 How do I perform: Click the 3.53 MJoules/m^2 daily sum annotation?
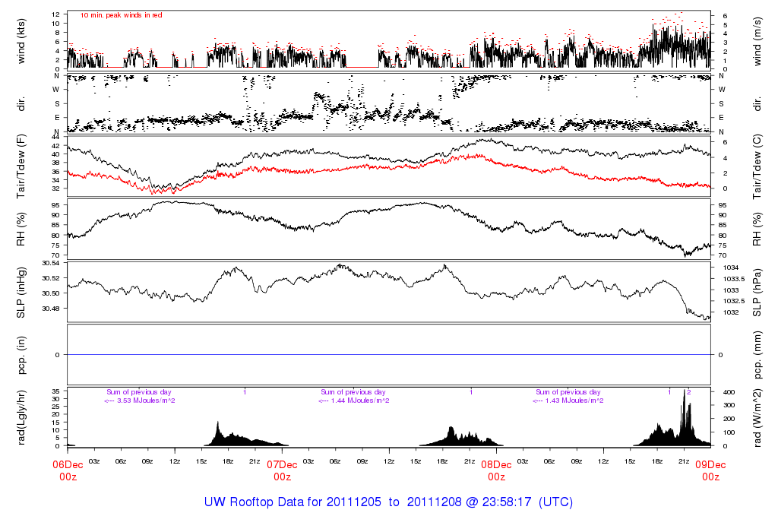click(140, 401)
